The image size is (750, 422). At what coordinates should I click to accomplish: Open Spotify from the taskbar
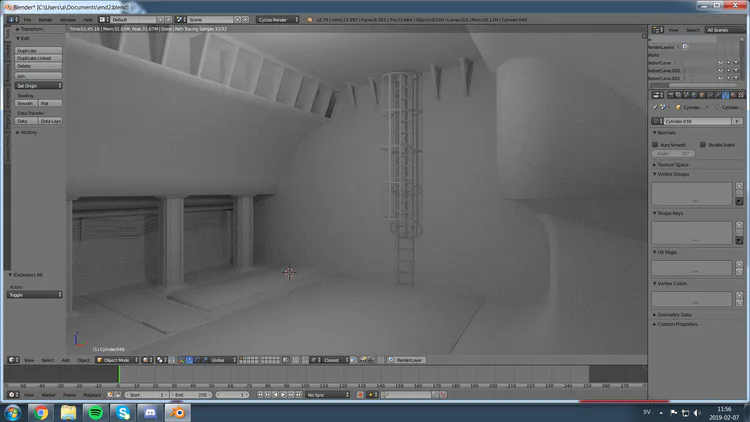coord(95,412)
